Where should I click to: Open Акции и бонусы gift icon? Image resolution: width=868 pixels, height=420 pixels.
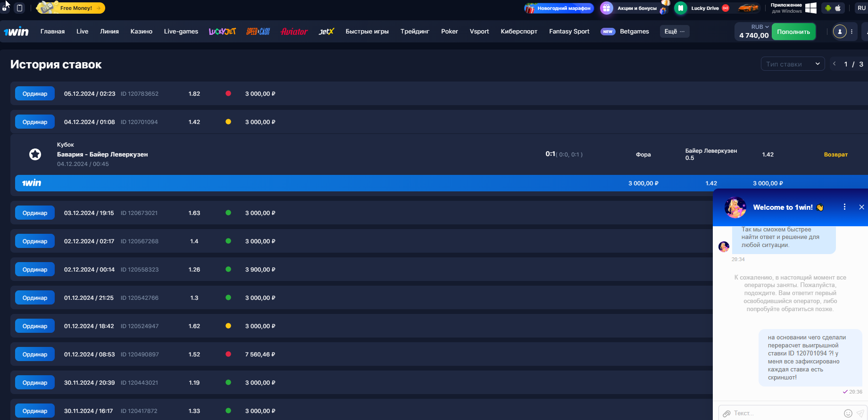click(606, 8)
